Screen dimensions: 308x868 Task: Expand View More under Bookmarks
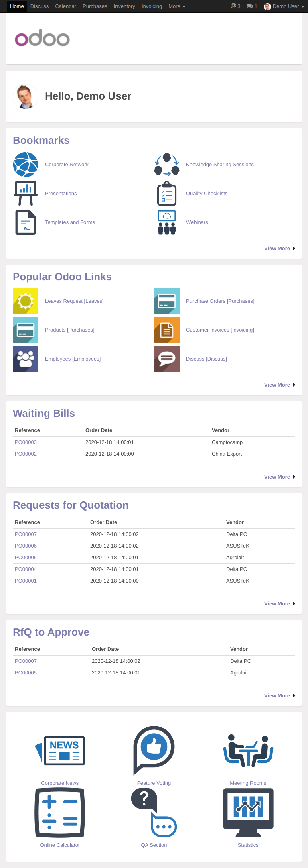point(280,249)
